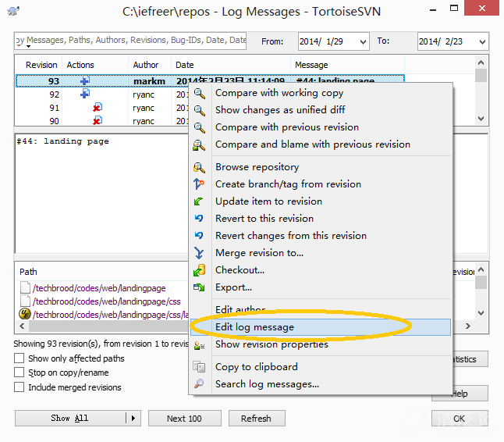The width and height of the screenshot is (504, 442).
Task: Choose Revert to this revision
Action: [264, 219]
